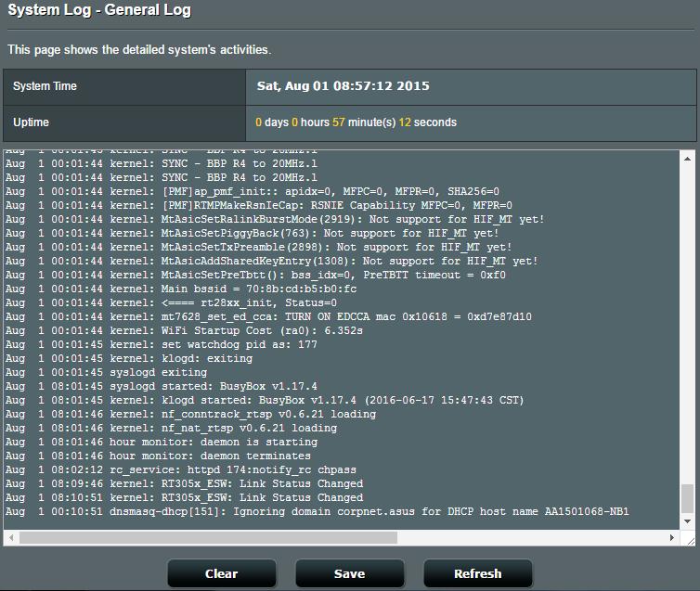The width and height of the screenshot is (700, 591).
Task: Click the 'syslogd exiting' log line
Action: [x=106, y=372]
